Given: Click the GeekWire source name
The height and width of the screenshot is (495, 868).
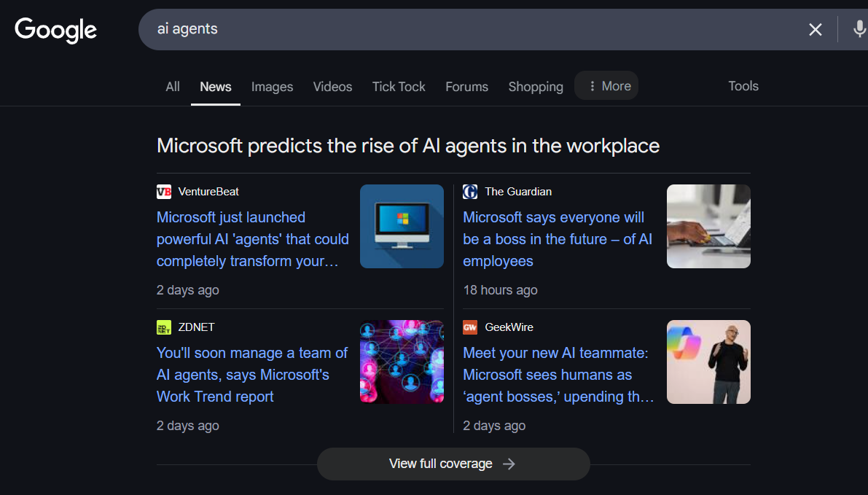Looking at the screenshot, I should 509,327.
